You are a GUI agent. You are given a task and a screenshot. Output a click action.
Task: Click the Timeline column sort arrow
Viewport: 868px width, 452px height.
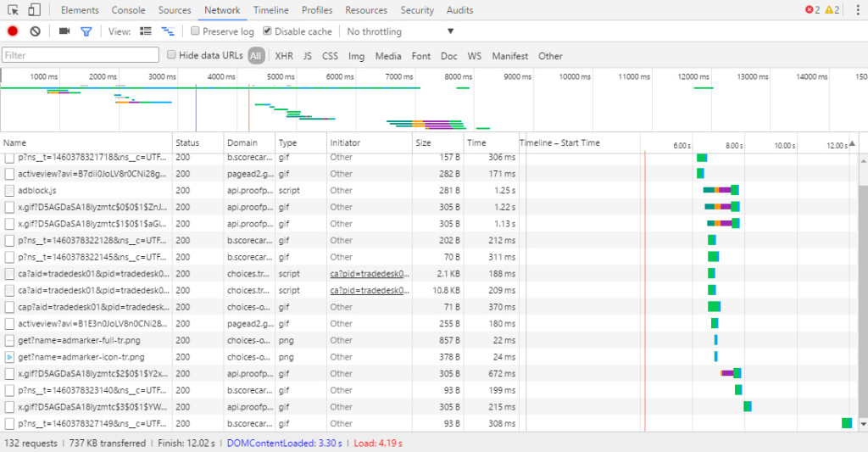coord(853,142)
